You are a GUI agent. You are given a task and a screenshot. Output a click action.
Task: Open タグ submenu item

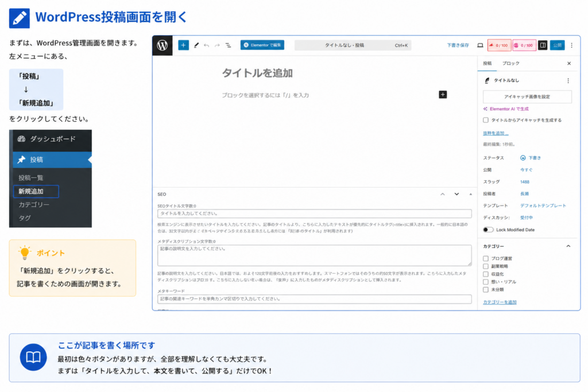tap(25, 218)
